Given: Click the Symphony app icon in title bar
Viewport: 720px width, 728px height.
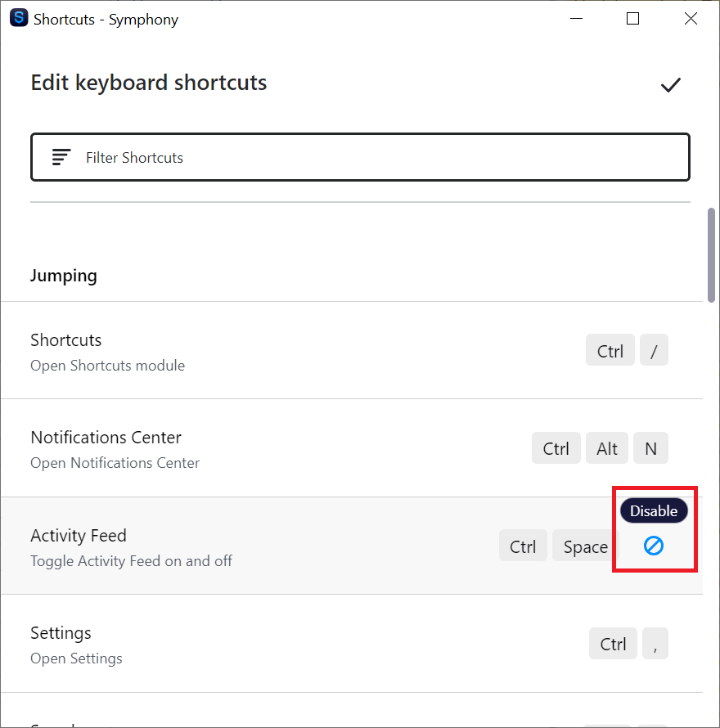Looking at the screenshot, I should 18,17.
